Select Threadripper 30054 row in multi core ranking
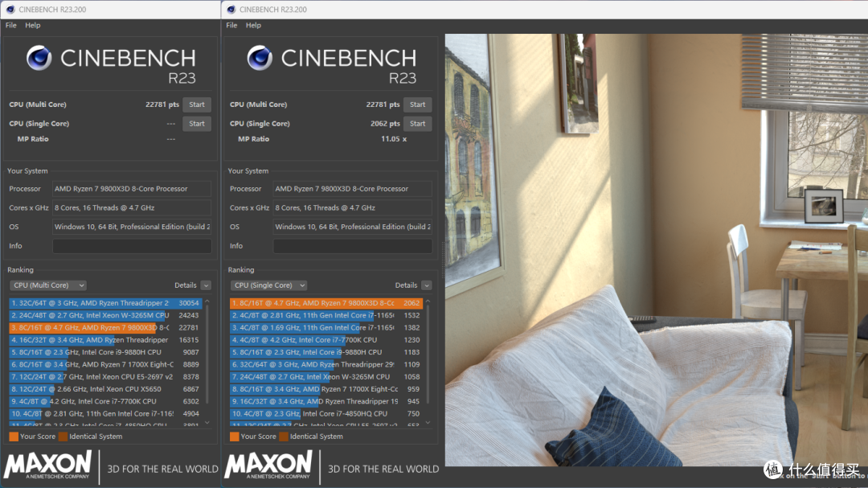Image resolution: width=868 pixels, height=488 pixels. (105, 303)
